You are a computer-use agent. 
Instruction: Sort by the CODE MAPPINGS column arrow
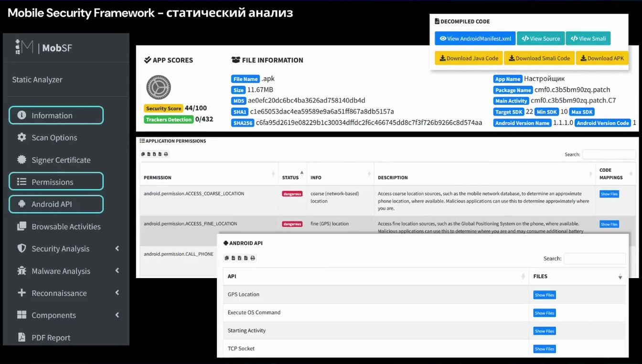pyautogui.click(x=631, y=174)
